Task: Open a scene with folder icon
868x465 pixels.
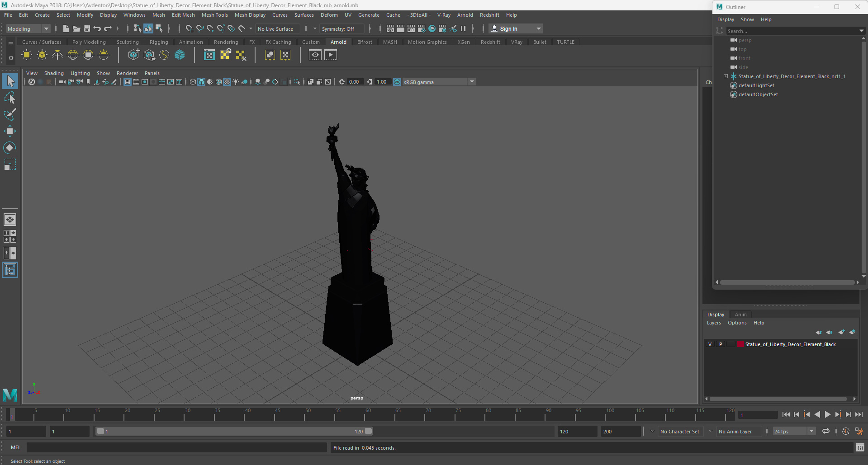Action: [x=76, y=28]
